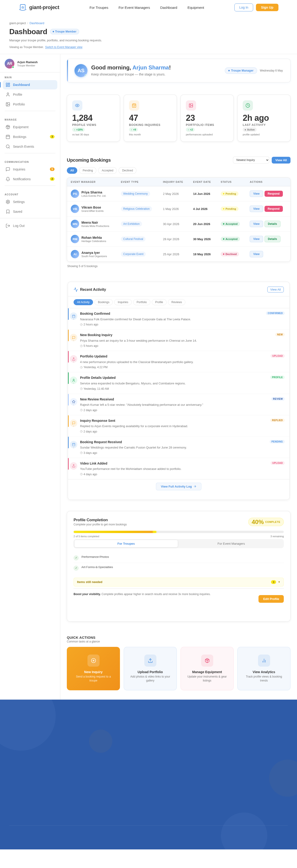Click the View Analytics bar chart icon

[x=264, y=660]
